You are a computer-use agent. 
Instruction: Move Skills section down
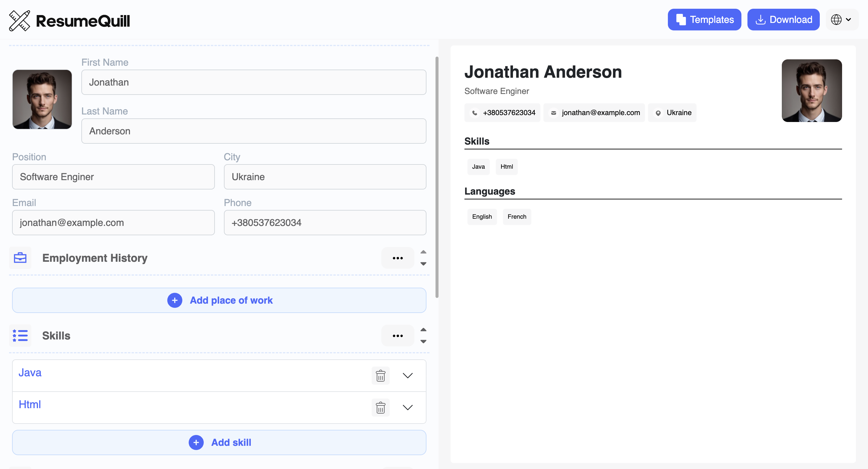(x=423, y=342)
